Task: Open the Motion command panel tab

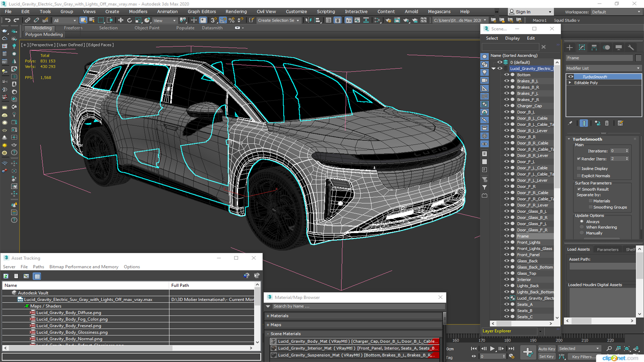Action: point(606,48)
